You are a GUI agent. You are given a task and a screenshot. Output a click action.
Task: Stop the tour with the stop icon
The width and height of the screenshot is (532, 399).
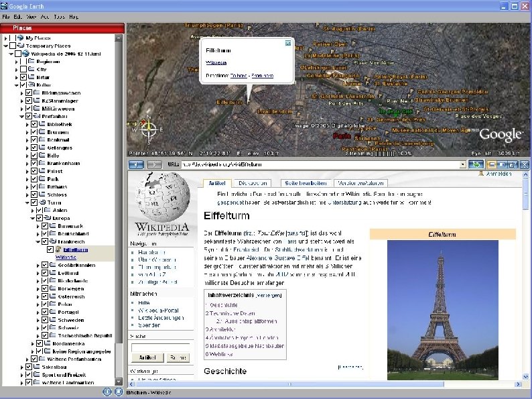119,392
